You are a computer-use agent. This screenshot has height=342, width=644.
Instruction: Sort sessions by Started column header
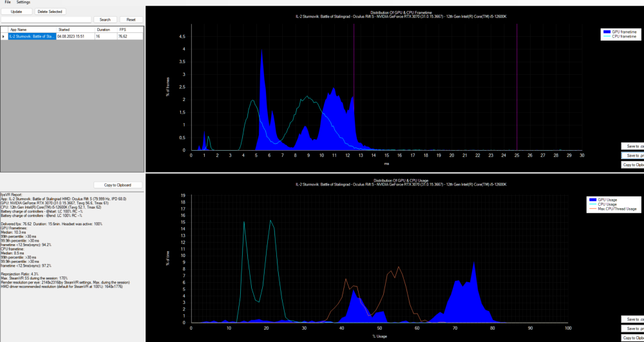(75, 30)
